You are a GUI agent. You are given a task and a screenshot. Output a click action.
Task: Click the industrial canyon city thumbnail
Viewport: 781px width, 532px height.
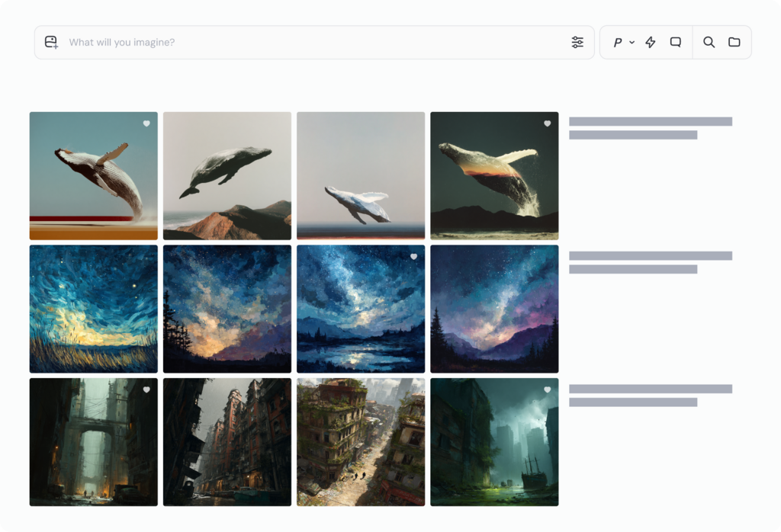click(x=92, y=441)
